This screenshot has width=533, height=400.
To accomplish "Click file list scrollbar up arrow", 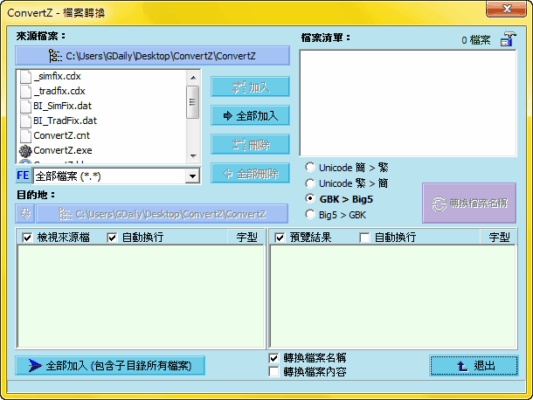I will tap(193, 77).
